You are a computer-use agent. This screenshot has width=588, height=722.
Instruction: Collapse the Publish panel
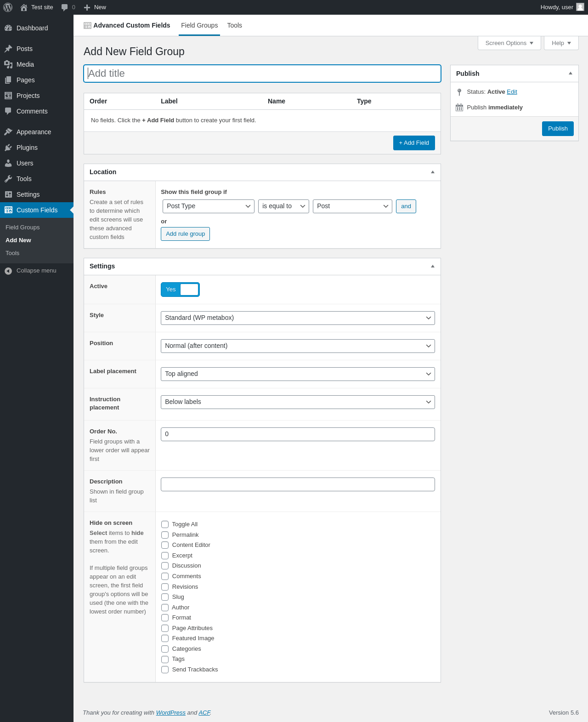point(571,74)
